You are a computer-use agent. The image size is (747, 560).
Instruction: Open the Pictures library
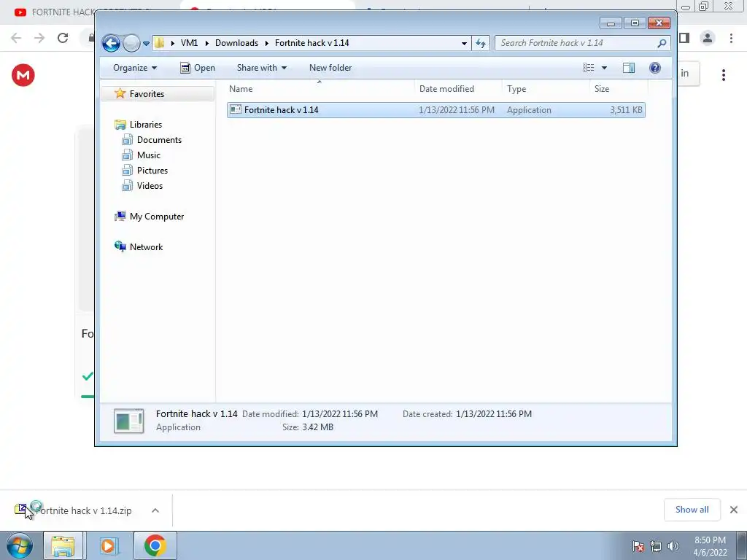(152, 170)
